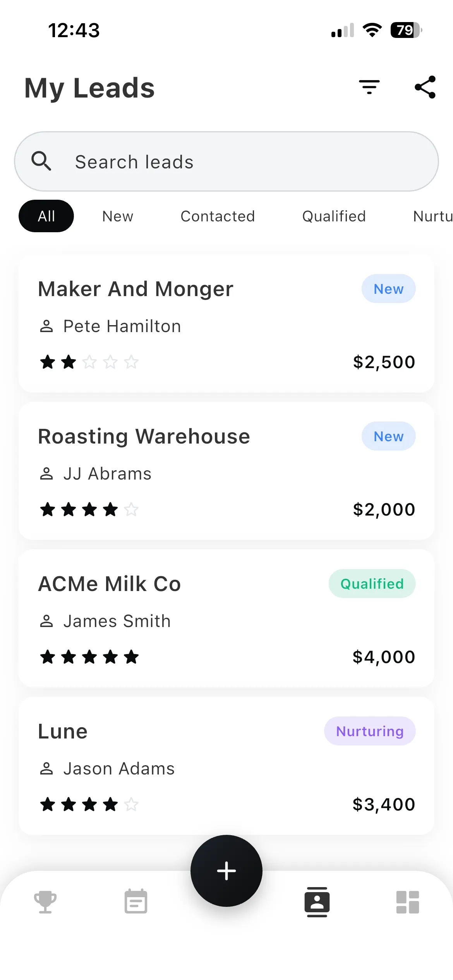The width and height of the screenshot is (453, 980).
Task: Click into the Search leads field
Action: (x=226, y=161)
